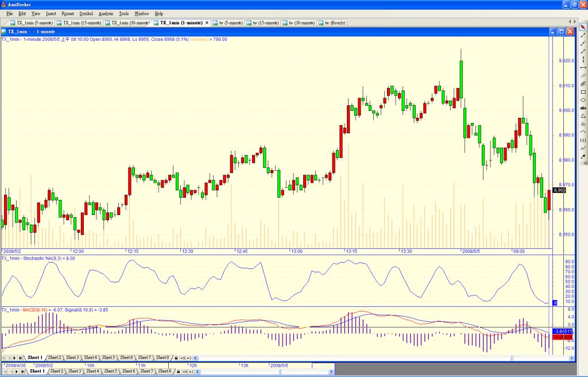The width and height of the screenshot is (588, 377).
Task: Select the extended line drawing tool
Action: pos(583,52)
